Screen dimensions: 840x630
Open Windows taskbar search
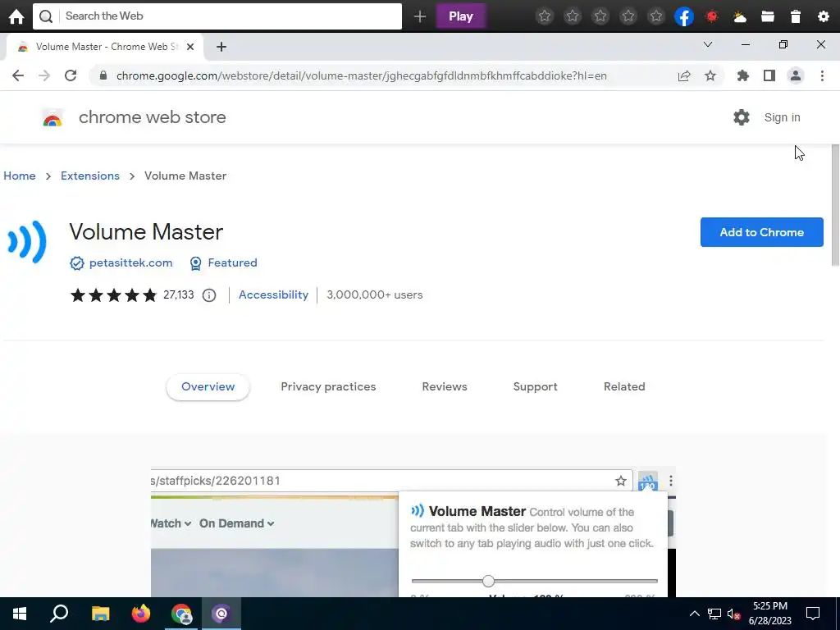(59, 614)
